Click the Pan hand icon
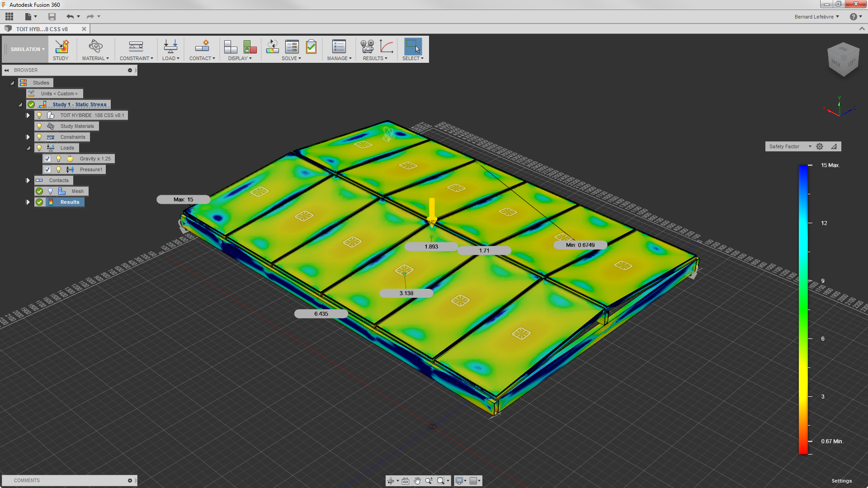This screenshot has width=868, height=488. [417, 481]
